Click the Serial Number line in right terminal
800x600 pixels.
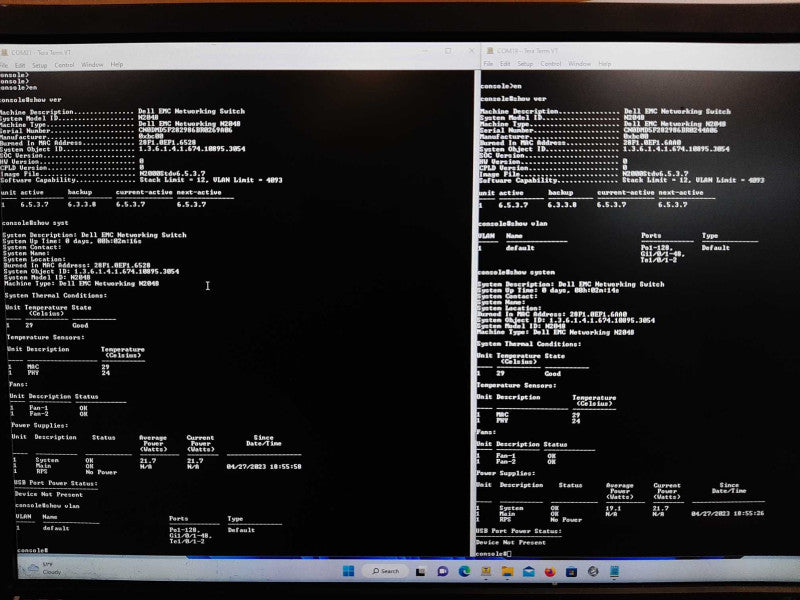pyautogui.click(x=598, y=130)
